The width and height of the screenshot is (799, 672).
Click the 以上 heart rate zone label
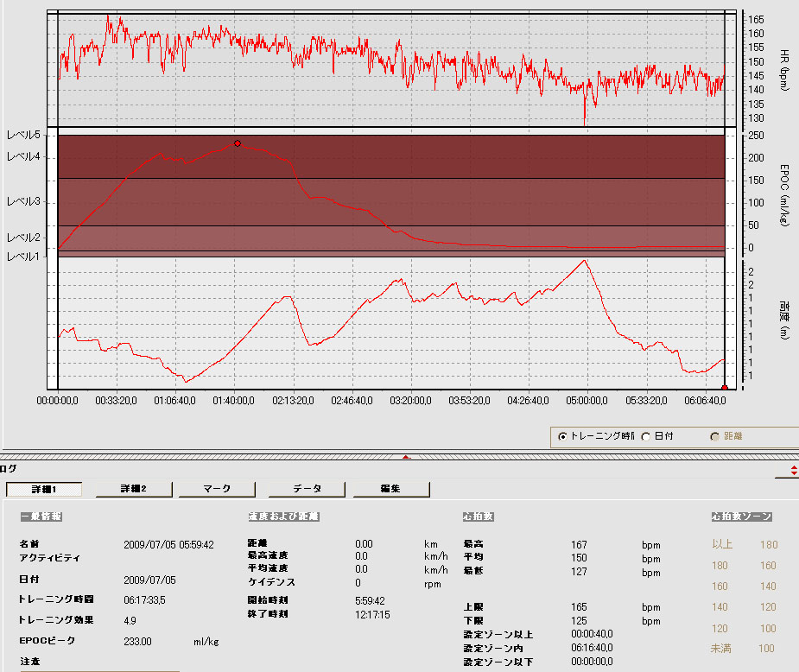tap(722, 545)
